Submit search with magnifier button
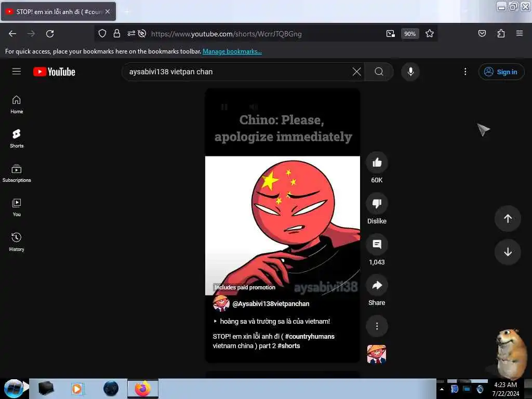The image size is (532, 399). click(379, 72)
